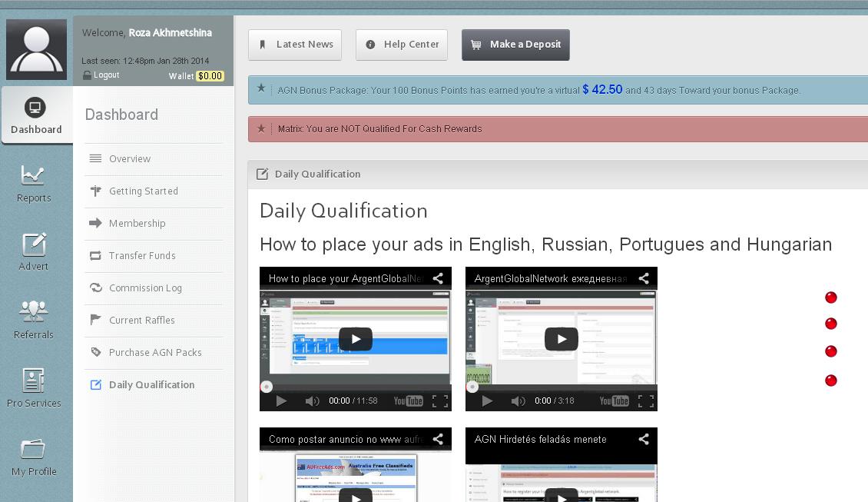The image size is (868, 502).
Task: Select Transfer Funds in the Dashboard menu
Action: coord(154,255)
